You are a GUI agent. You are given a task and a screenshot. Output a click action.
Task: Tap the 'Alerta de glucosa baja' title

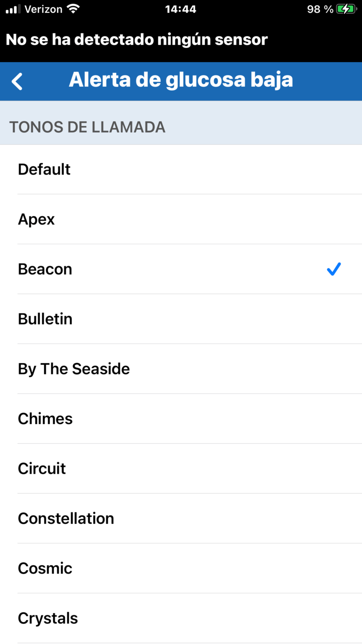coord(181,80)
